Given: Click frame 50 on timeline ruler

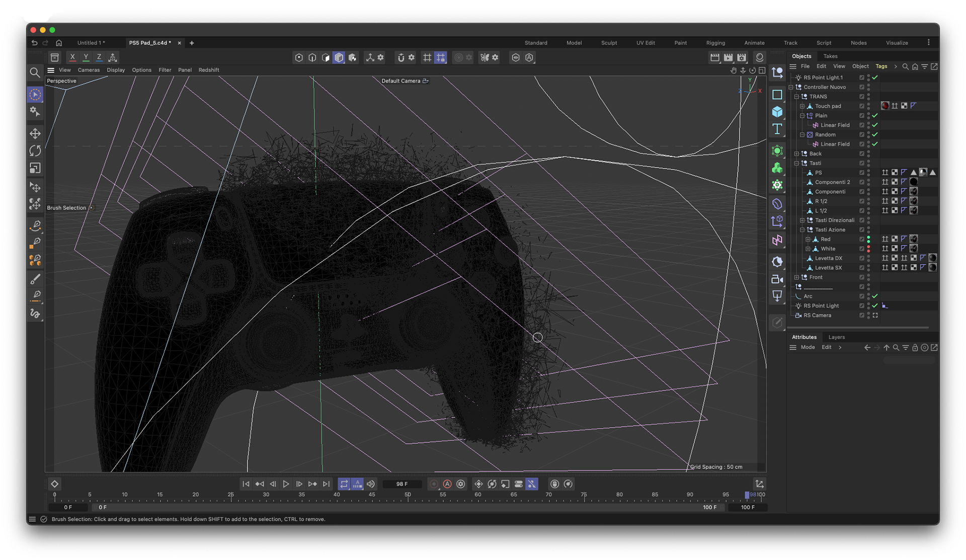Looking at the screenshot, I should click(408, 495).
